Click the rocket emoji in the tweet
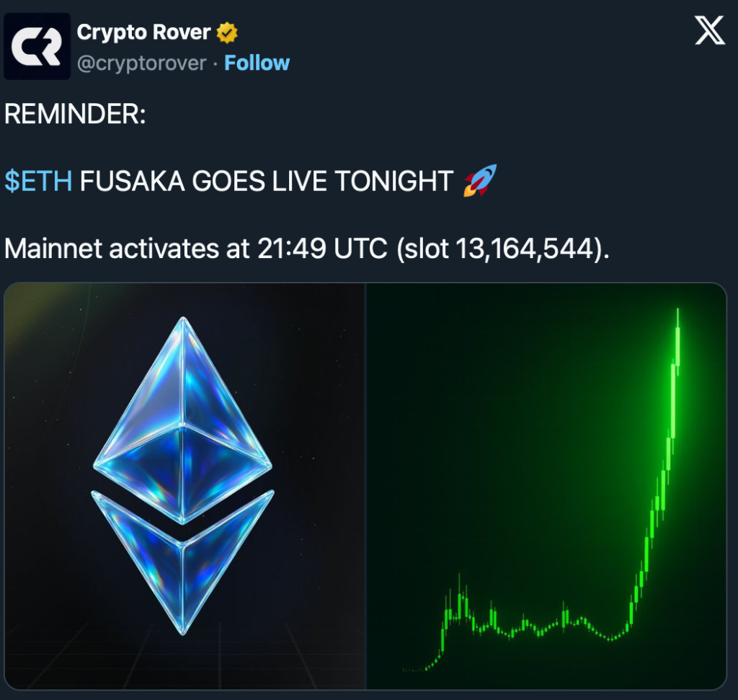This screenshot has height=700, width=738. 480,180
